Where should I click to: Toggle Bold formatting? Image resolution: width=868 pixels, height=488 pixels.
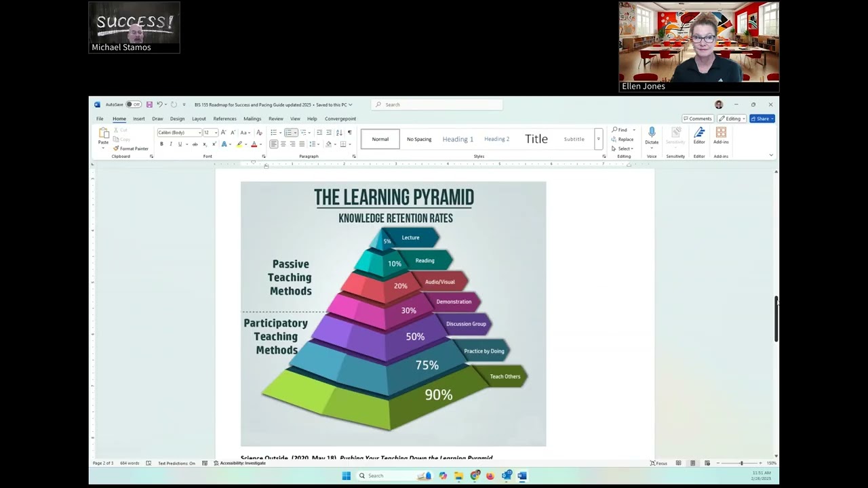(161, 144)
